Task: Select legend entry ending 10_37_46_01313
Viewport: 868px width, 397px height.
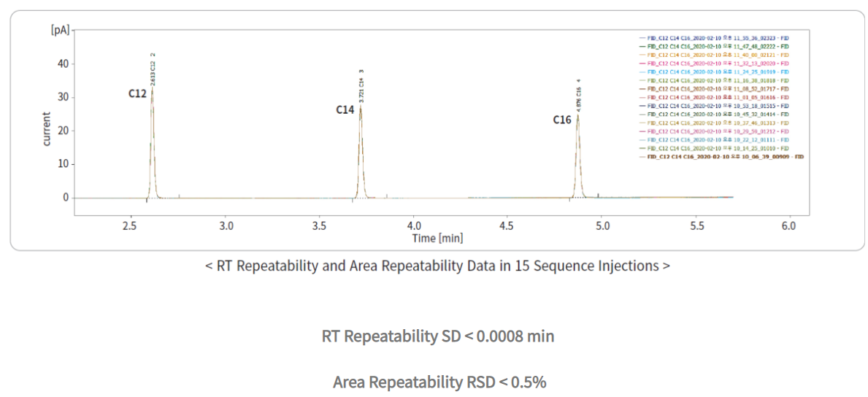Action: point(716,123)
